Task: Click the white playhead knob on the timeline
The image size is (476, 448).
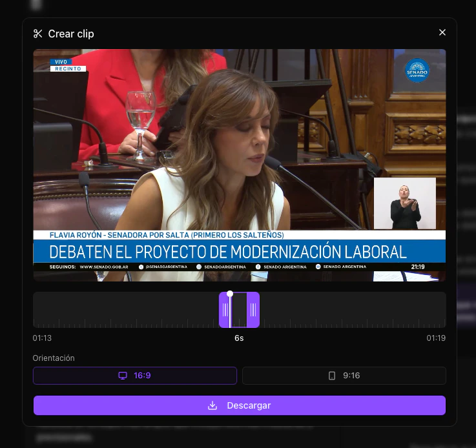Action: point(230,294)
